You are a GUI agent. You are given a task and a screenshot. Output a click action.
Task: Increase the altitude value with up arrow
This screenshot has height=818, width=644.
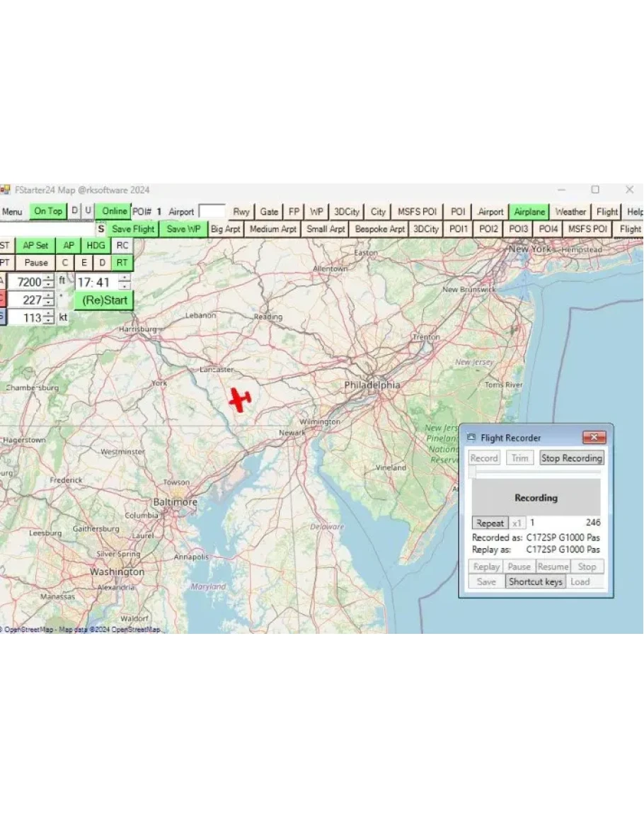[47, 278]
